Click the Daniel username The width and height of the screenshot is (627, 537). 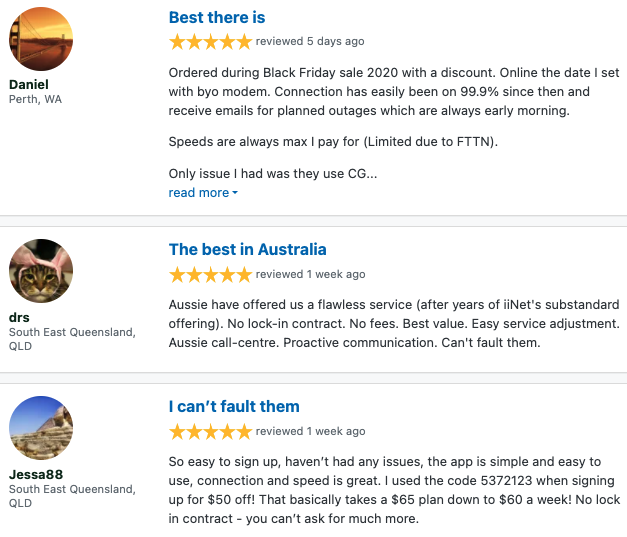click(x=29, y=85)
